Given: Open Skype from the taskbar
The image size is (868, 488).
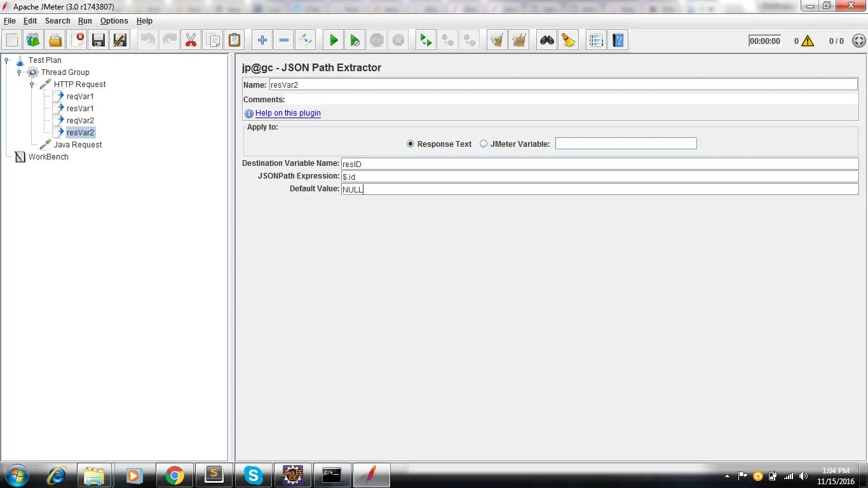Looking at the screenshot, I should click(x=253, y=475).
